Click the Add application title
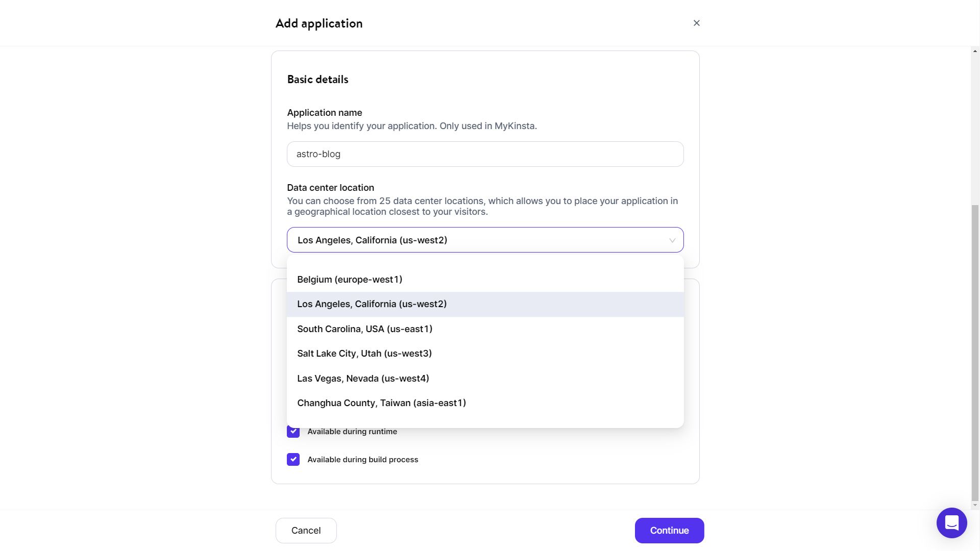The image size is (980, 551). pos(318,23)
